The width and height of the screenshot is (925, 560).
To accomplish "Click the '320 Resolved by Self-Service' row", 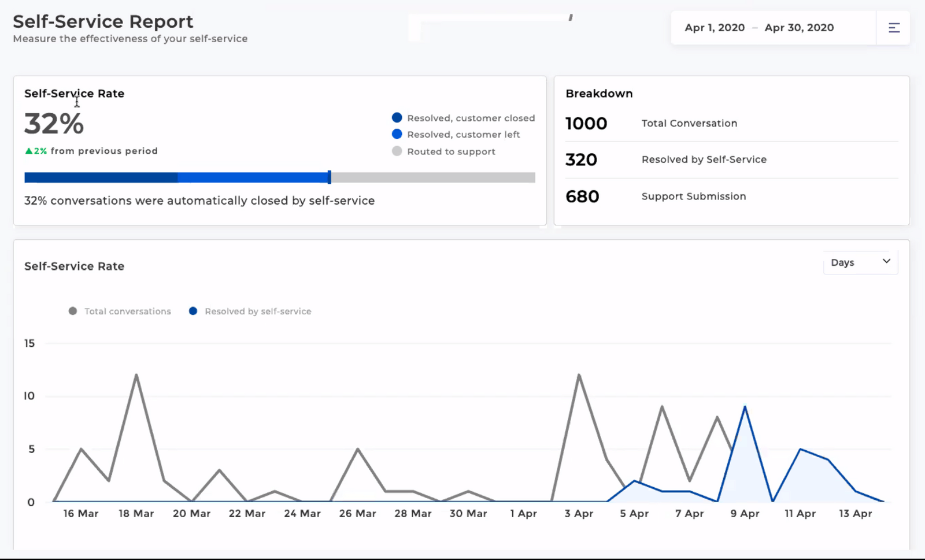I will coord(682,160).
